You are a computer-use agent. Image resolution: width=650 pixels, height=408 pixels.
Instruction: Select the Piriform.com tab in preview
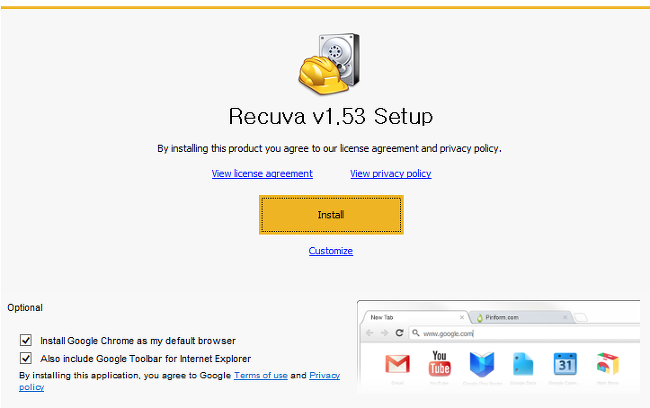tap(520, 317)
